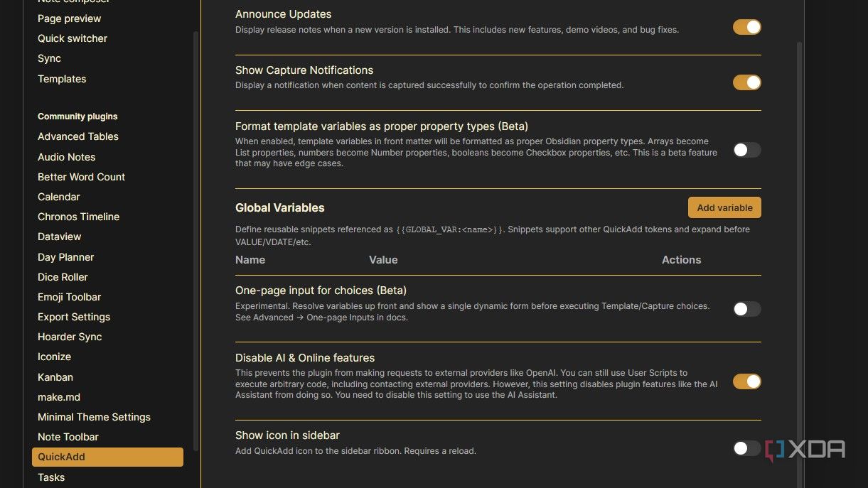
Task: Open Advanced Tables plugin settings
Action: (x=78, y=136)
